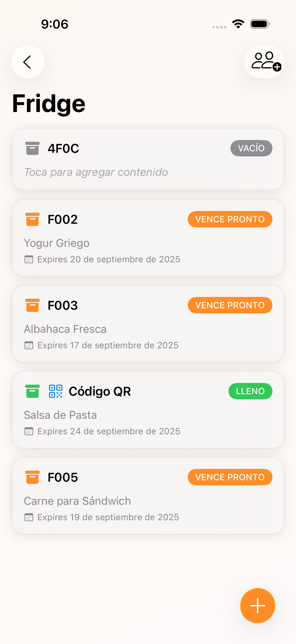Screen dimensions: 296x644
Task: Open the Albahaca Fresca item
Action: click(65, 329)
